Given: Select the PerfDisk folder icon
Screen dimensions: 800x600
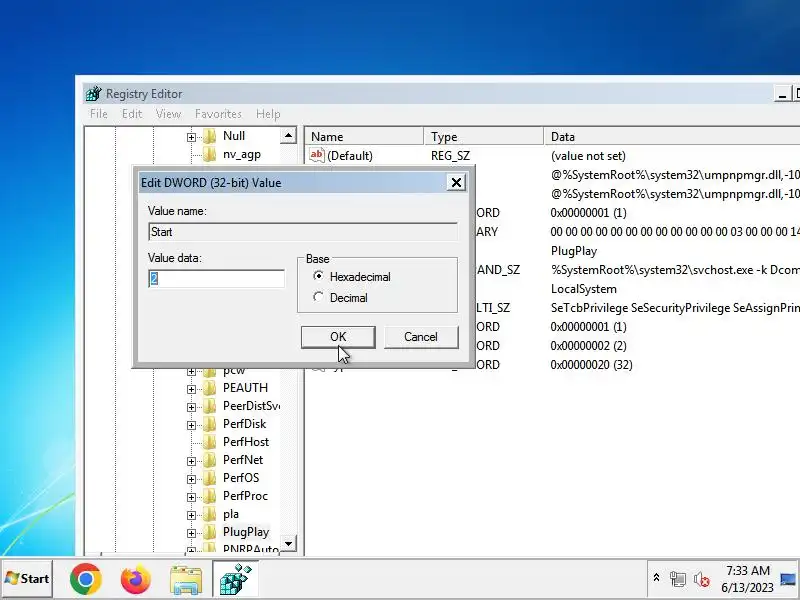Looking at the screenshot, I should pyautogui.click(x=209, y=423).
